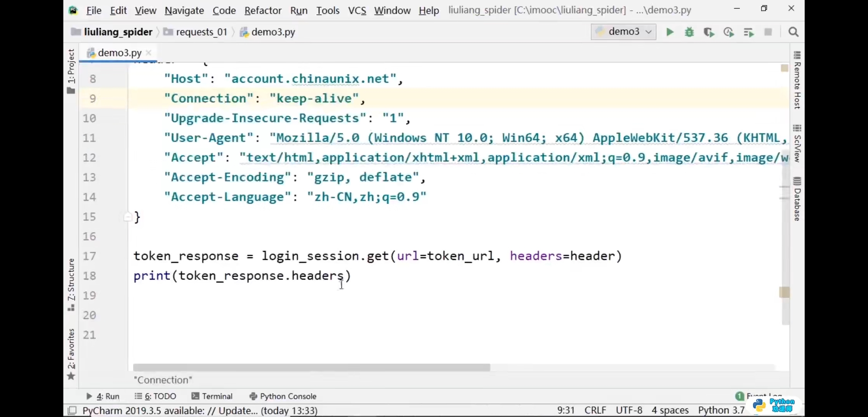Click the stop process square icon
This screenshot has height=417, width=868.
point(768,32)
